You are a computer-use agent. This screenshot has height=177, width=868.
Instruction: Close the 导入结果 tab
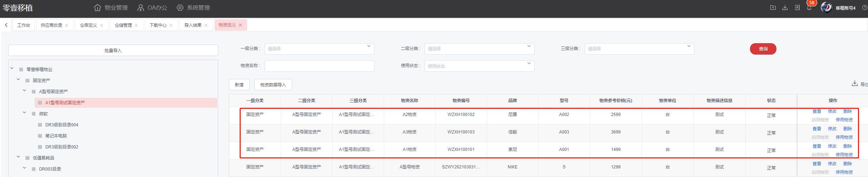click(206, 25)
